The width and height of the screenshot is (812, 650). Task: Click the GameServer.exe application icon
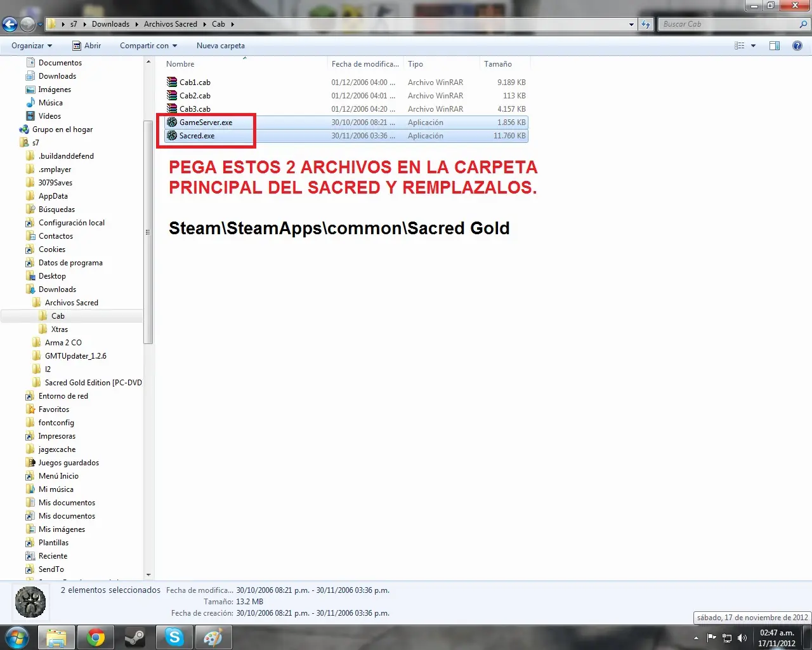(x=172, y=123)
